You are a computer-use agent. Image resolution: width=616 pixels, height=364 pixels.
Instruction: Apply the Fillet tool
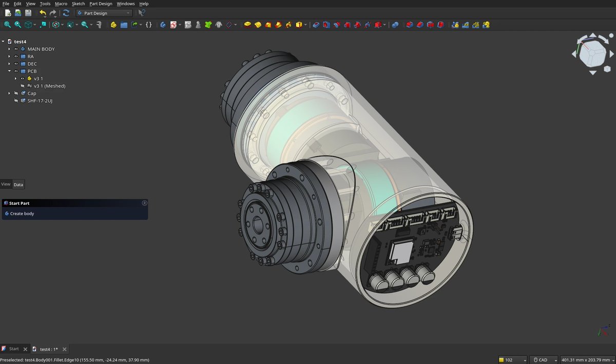(x=409, y=24)
